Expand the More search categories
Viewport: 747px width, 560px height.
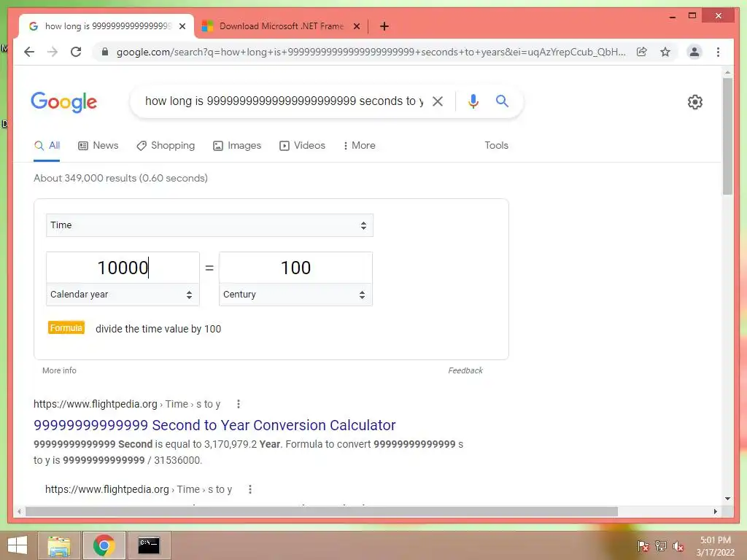click(359, 146)
